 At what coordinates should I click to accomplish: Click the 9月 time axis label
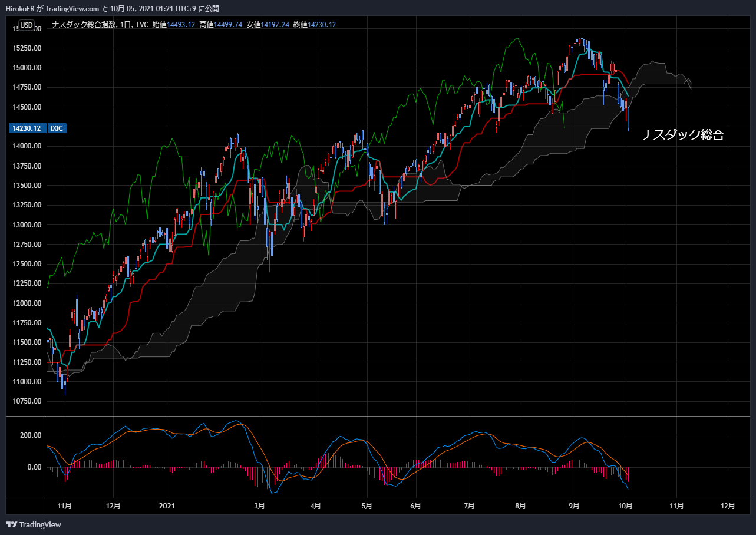point(575,506)
